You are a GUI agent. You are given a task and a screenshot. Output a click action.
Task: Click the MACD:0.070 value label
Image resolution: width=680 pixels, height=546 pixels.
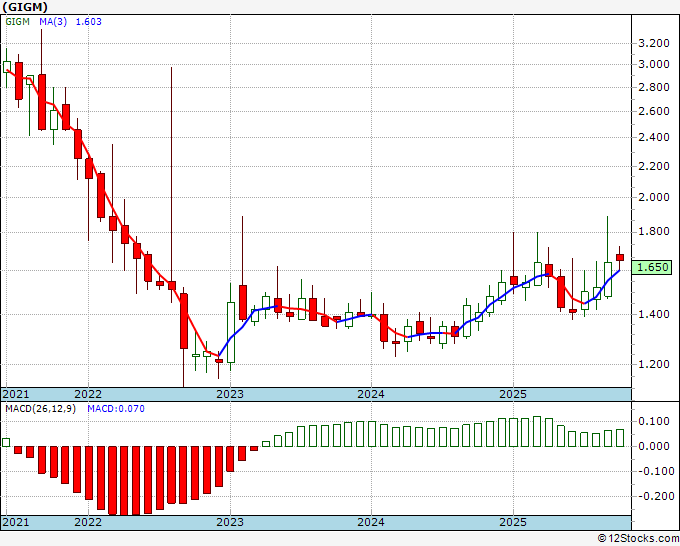[116, 409]
